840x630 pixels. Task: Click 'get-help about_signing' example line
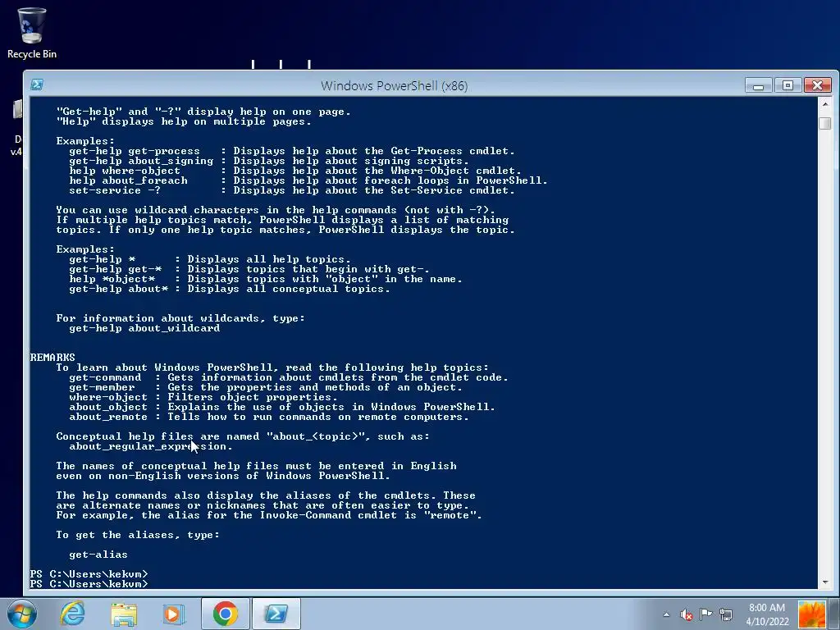pyautogui.click(x=269, y=161)
